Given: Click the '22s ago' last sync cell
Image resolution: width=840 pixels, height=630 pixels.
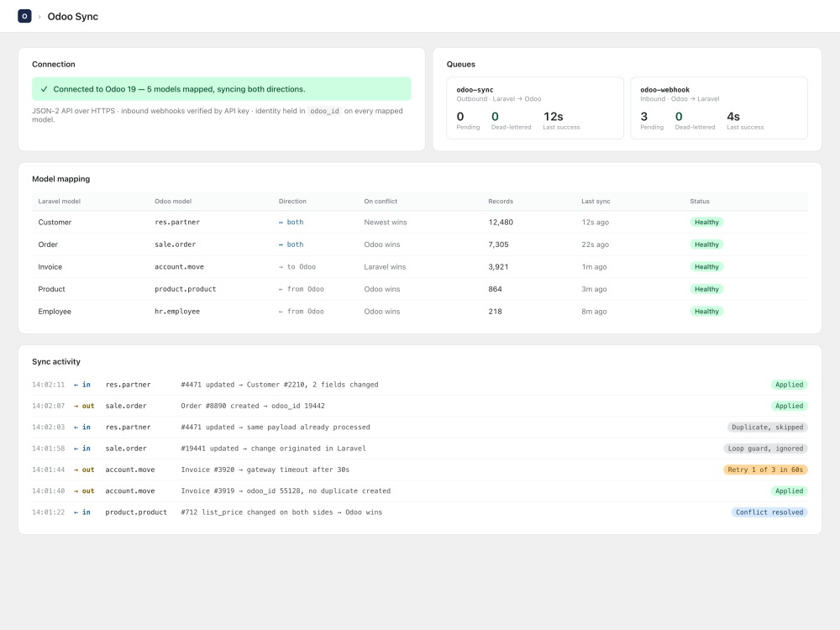Looking at the screenshot, I should coord(596,244).
